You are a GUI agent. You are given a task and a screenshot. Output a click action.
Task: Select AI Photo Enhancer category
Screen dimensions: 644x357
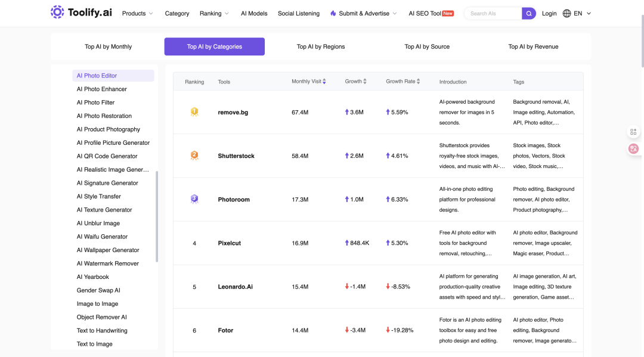coord(101,89)
